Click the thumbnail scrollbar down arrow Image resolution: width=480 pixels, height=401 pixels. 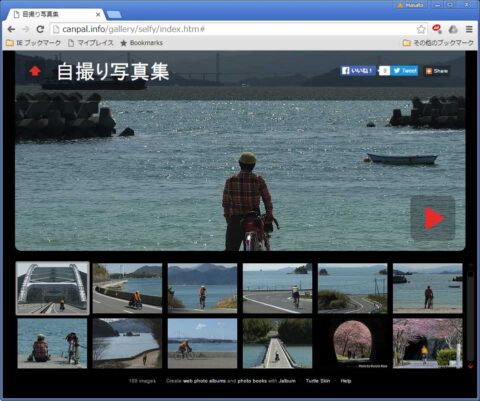pos(470,366)
